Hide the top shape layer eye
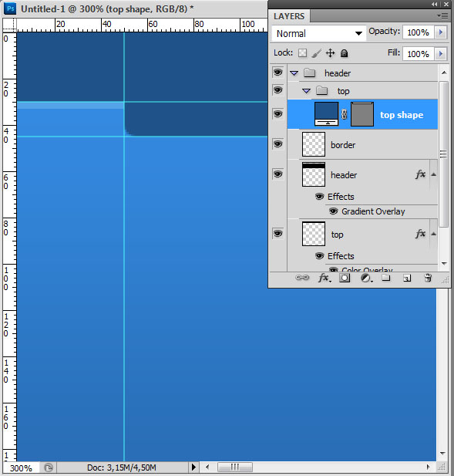Screen dimensions: 454x476 [x=277, y=114]
